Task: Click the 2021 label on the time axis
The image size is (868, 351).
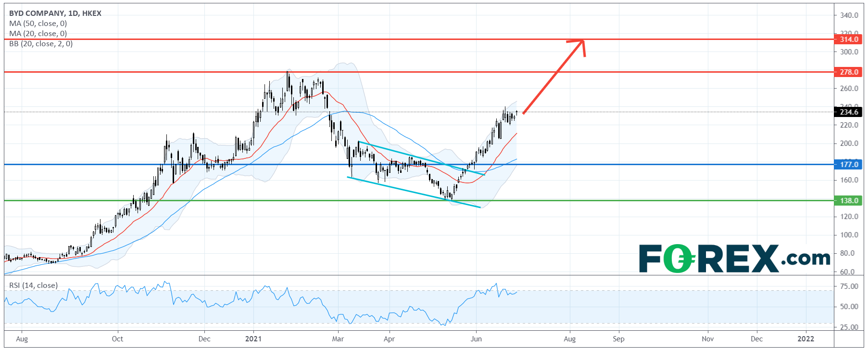Action: coord(253,339)
